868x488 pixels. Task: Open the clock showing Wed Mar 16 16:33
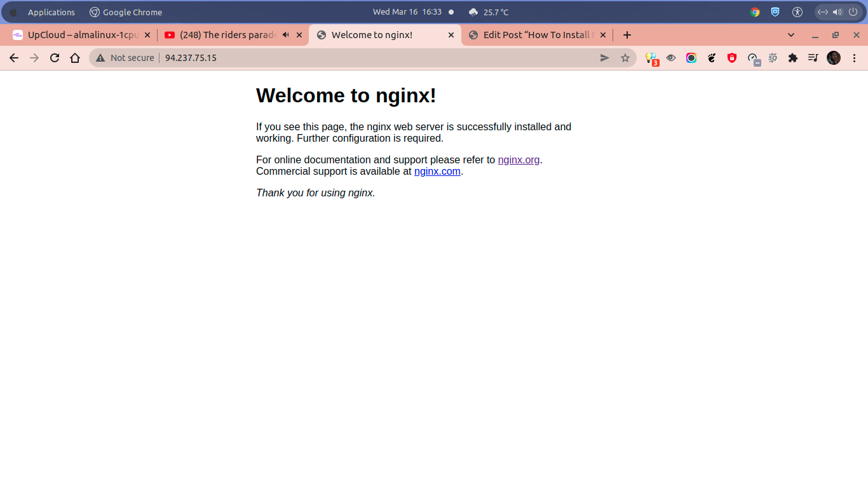pos(407,12)
